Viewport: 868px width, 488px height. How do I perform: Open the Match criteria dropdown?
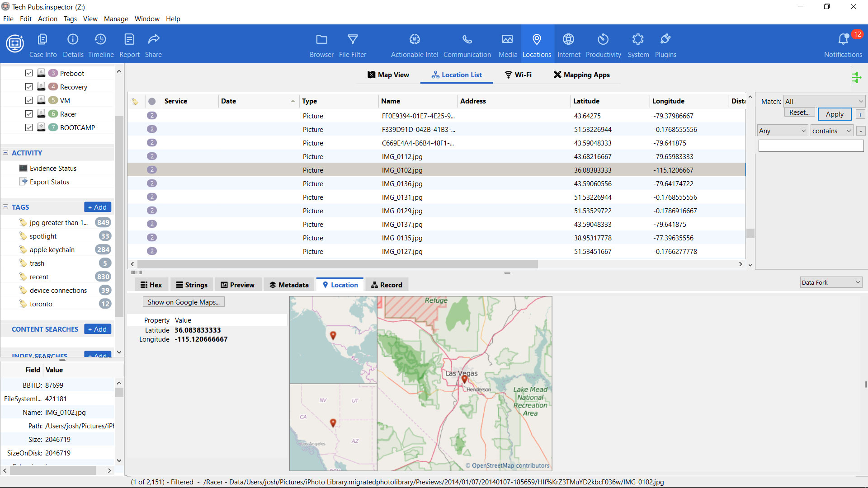coord(824,101)
